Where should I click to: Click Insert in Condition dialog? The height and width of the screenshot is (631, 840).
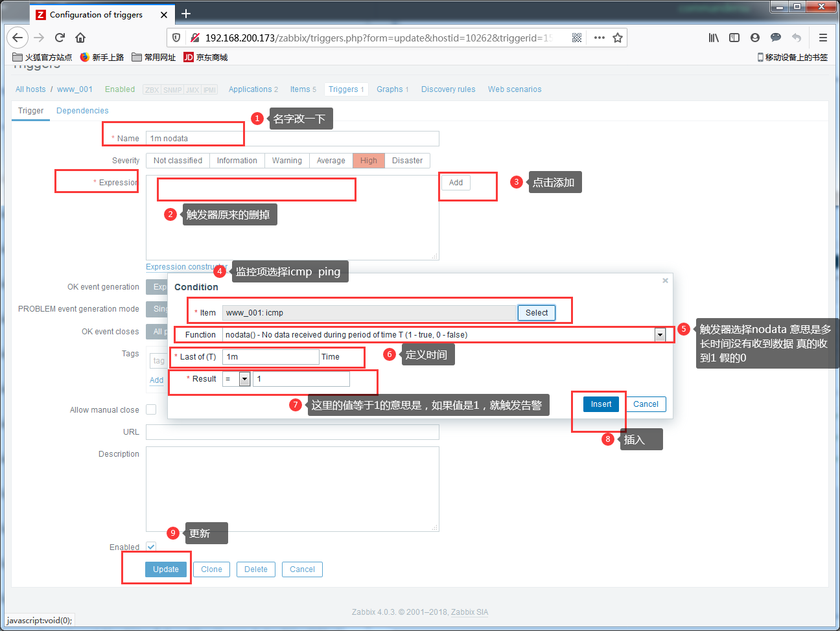point(601,404)
